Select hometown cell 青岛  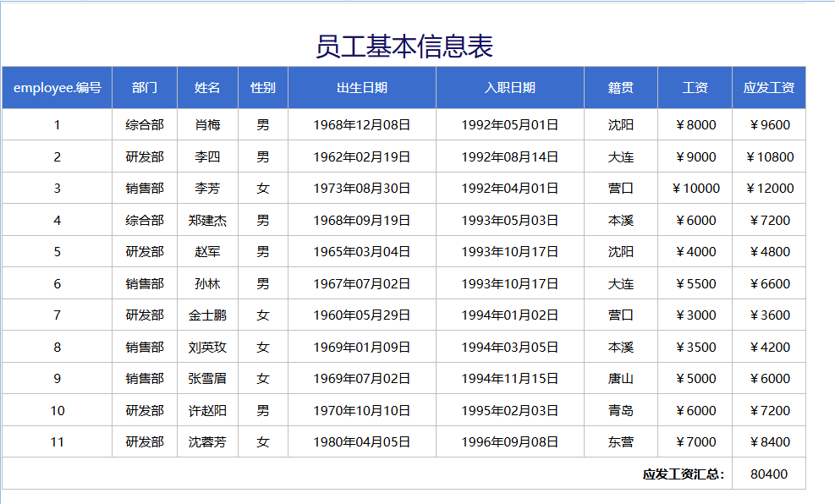tap(621, 410)
